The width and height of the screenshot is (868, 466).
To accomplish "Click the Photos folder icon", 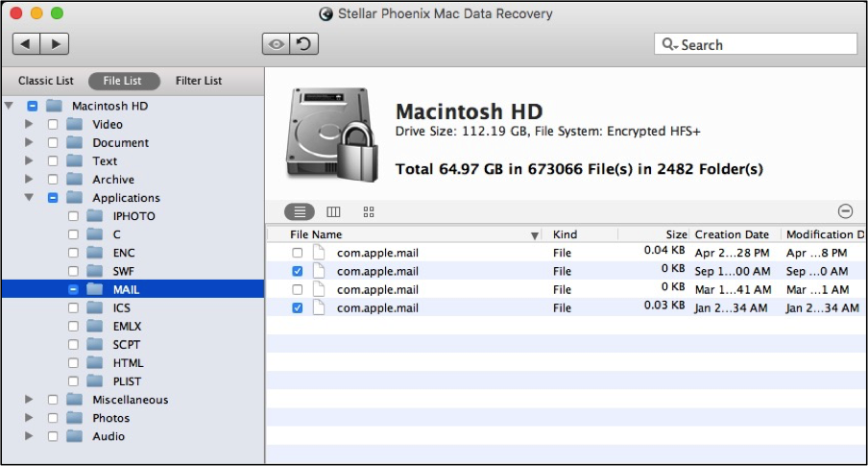I will pos(74,417).
